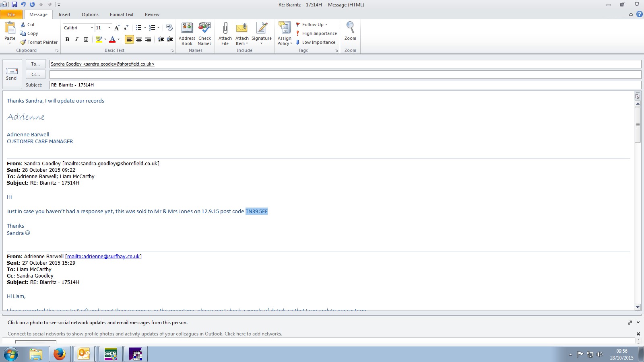Screen dimensions: 644x362
Task: Open Firefox from the taskbar
Action: click(60, 354)
